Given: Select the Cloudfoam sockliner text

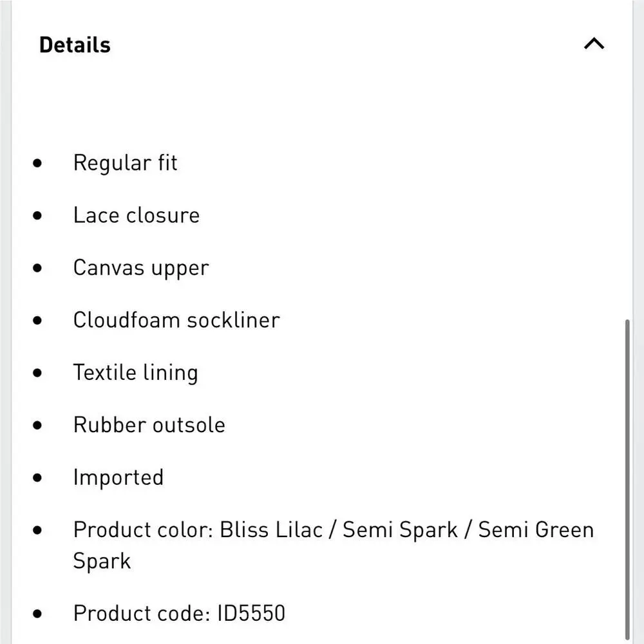Looking at the screenshot, I should [x=176, y=320].
